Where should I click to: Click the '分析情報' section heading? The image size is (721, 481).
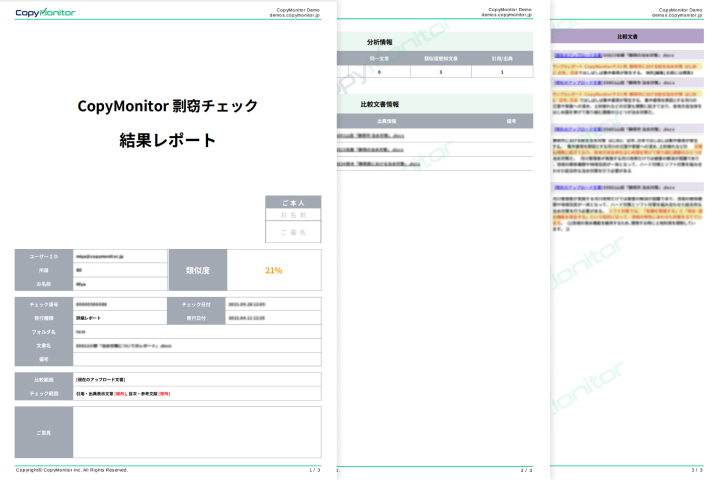[379, 42]
